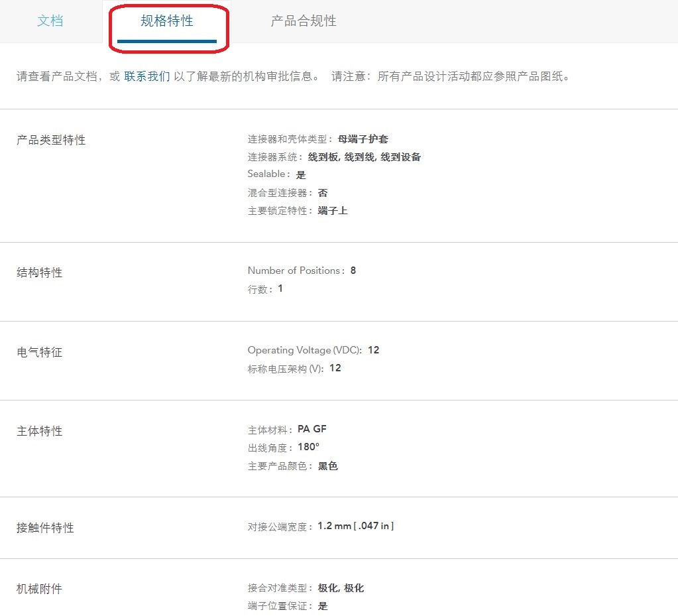The height and width of the screenshot is (616, 678).
Task: Click the 机械附件 section heading
Action: tap(39, 588)
